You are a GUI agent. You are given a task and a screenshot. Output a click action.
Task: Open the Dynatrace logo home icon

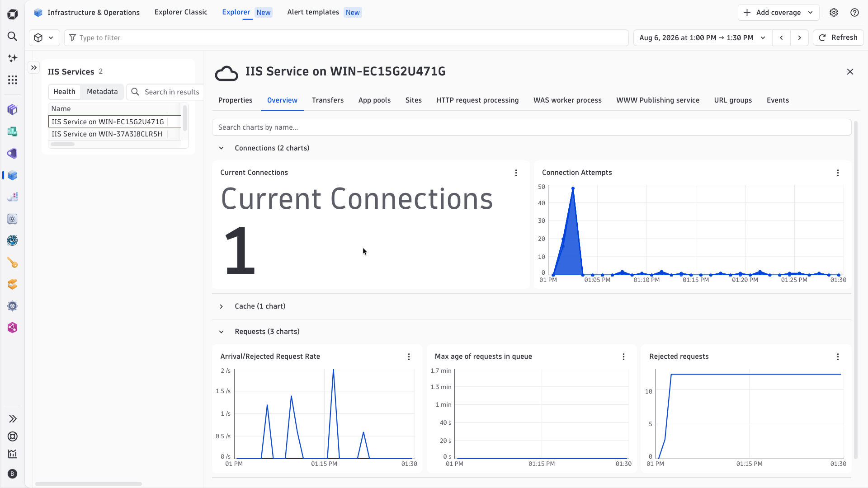pyautogui.click(x=13, y=14)
